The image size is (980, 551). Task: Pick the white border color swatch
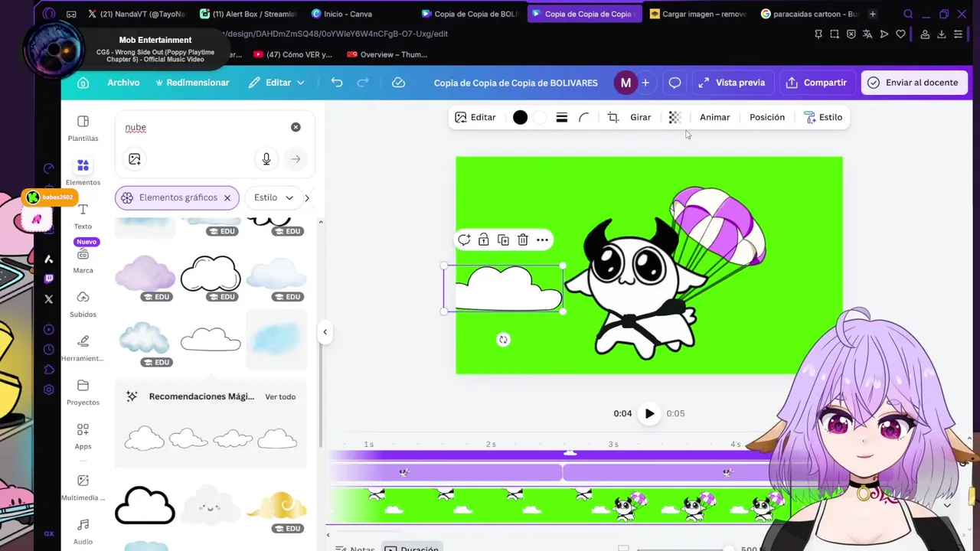click(541, 117)
